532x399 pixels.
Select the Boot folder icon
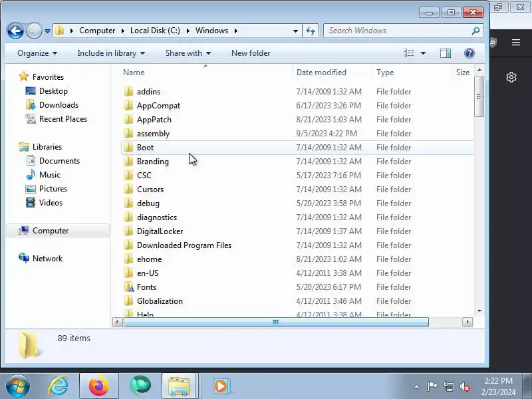pos(128,147)
